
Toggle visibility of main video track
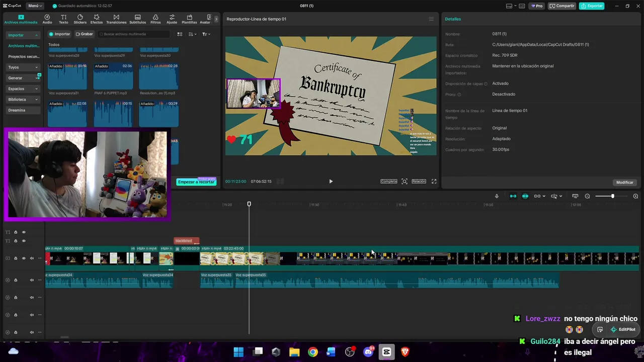[24, 258]
